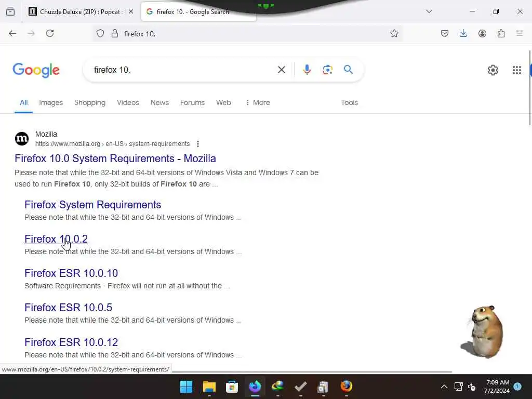Open the Firefox ESR 10.0.10 link
The image size is (532, 399).
coord(71,273)
